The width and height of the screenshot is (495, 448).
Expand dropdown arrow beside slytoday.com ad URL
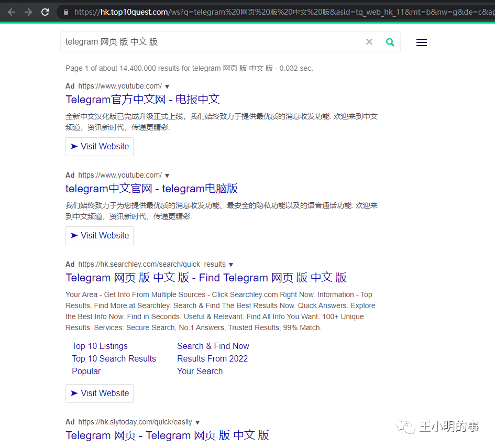coord(197,422)
